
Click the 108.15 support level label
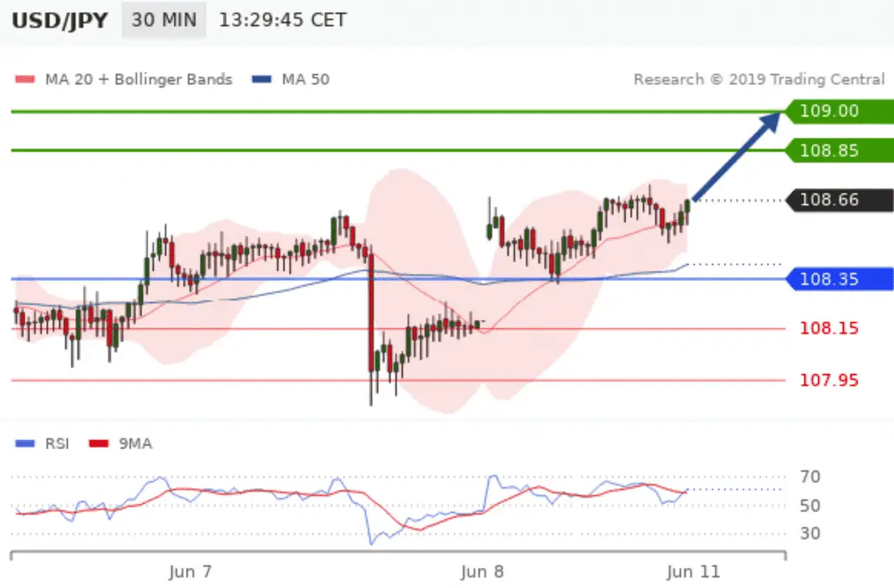(x=829, y=329)
